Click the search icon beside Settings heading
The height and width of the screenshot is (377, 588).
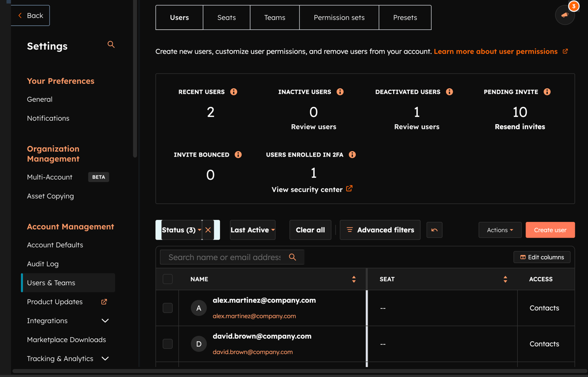click(x=111, y=44)
